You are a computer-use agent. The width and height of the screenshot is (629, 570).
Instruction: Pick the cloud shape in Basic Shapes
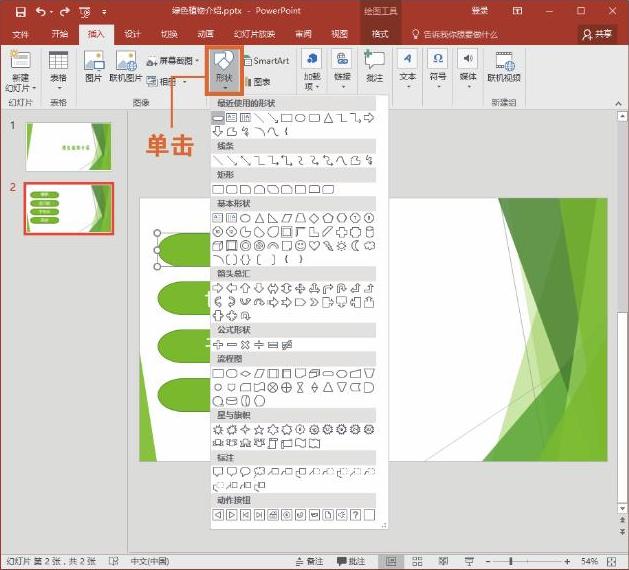click(x=369, y=245)
